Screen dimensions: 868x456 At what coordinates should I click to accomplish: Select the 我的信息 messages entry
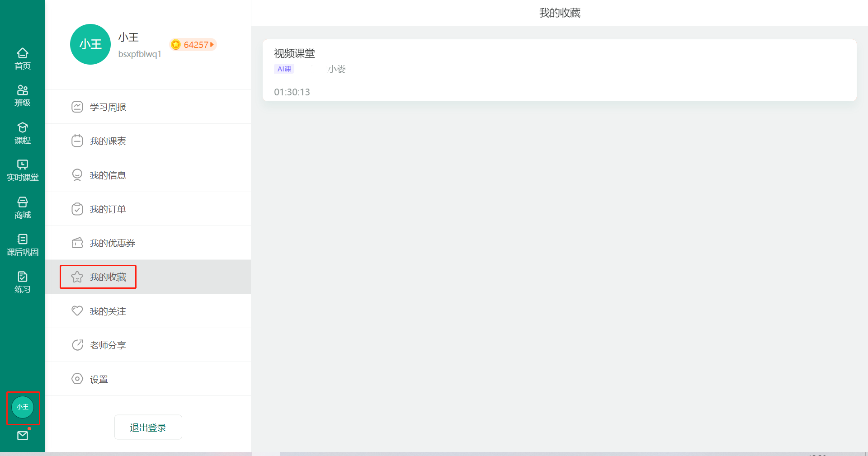[108, 175]
